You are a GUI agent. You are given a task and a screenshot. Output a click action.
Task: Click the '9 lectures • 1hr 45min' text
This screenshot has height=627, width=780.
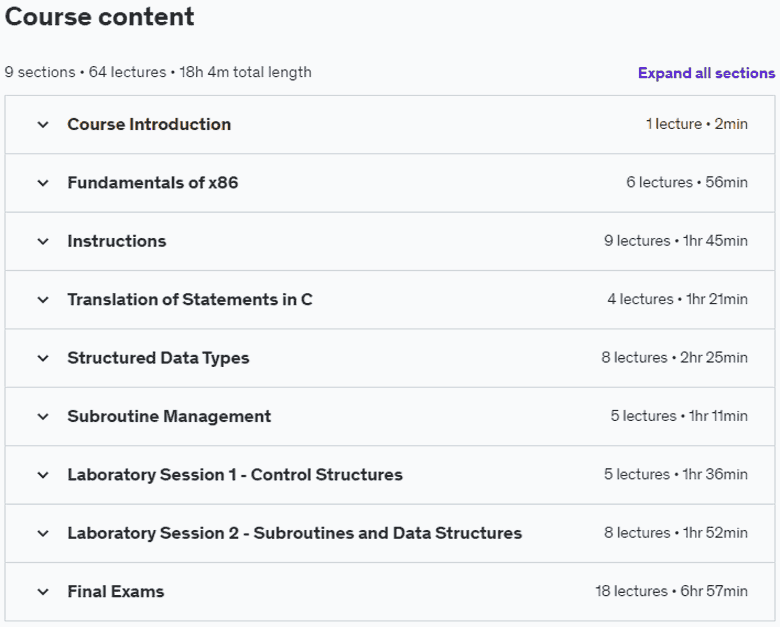[x=676, y=241]
